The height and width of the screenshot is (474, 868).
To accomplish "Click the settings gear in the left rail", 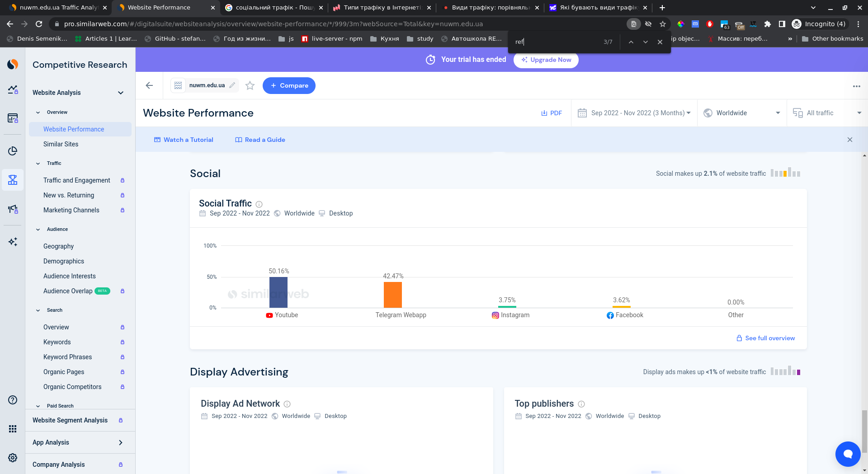I will point(13,458).
